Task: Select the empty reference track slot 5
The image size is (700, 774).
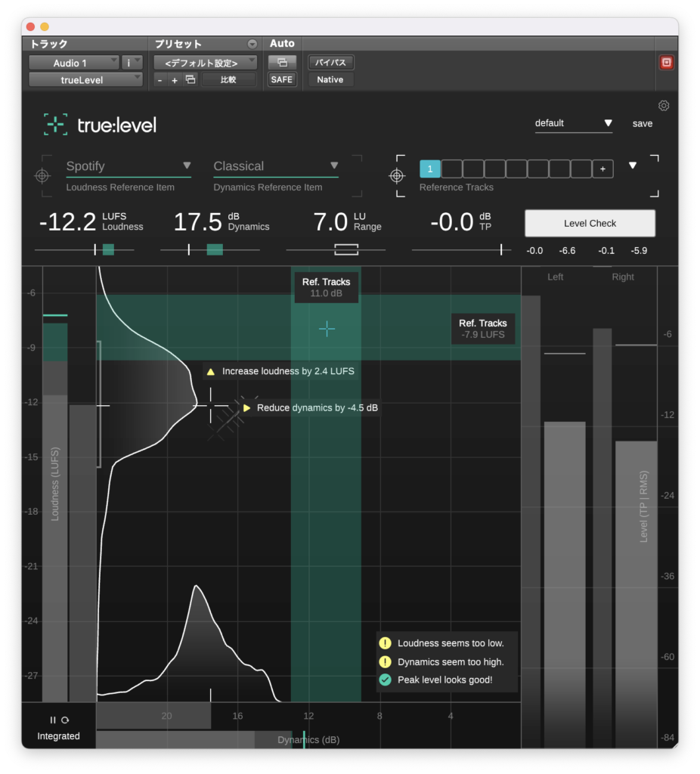Action: [516, 169]
